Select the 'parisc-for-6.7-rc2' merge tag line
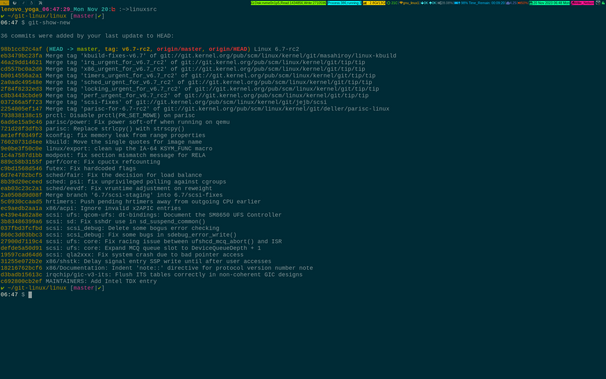The image size is (606, 379). 195,109
